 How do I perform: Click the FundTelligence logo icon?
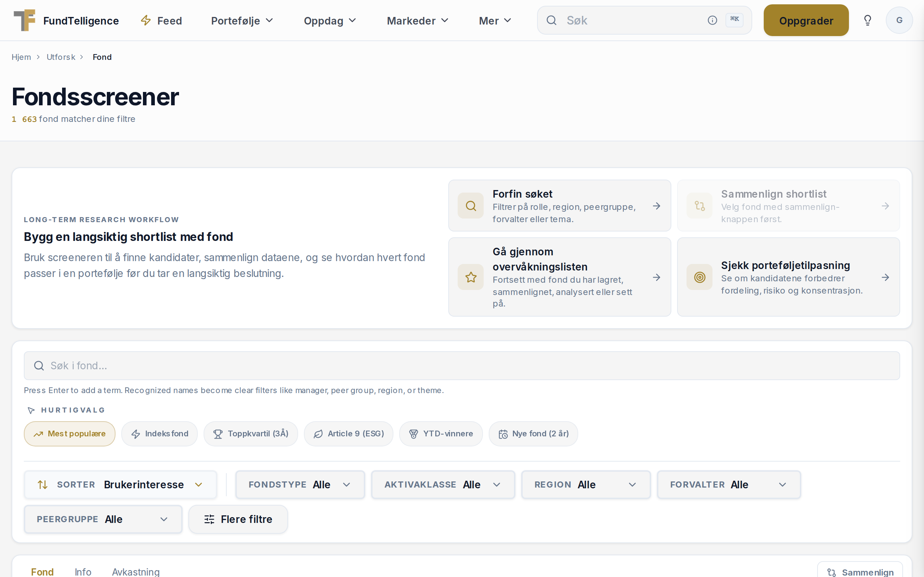(x=25, y=20)
